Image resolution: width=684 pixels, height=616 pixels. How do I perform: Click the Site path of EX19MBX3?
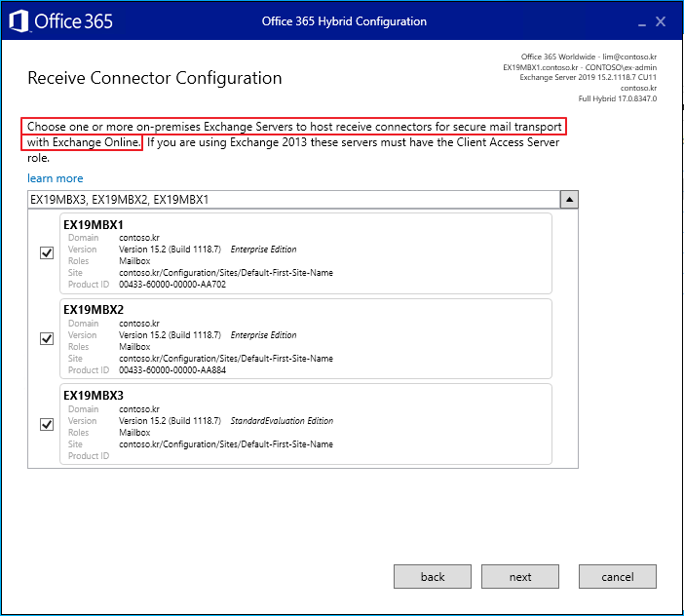(x=226, y=444)
